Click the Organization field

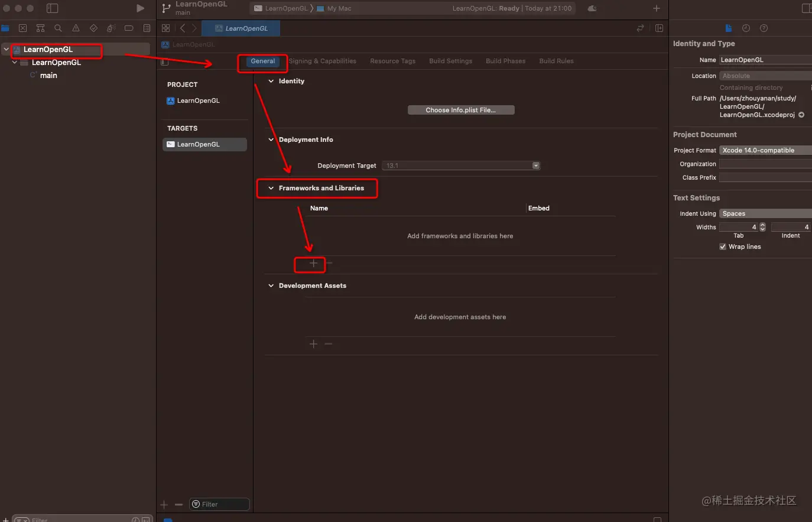[765, 164]
